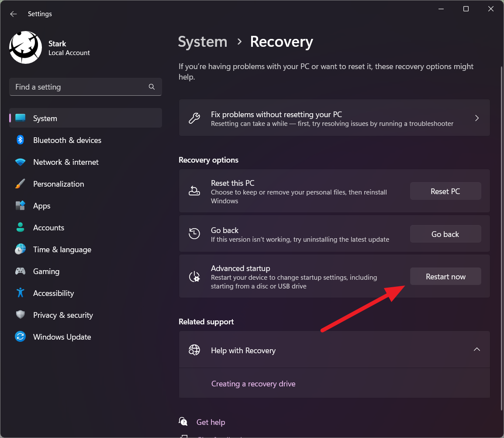
Task: Open Privacy & security label
Action: (x=63, y=315)
